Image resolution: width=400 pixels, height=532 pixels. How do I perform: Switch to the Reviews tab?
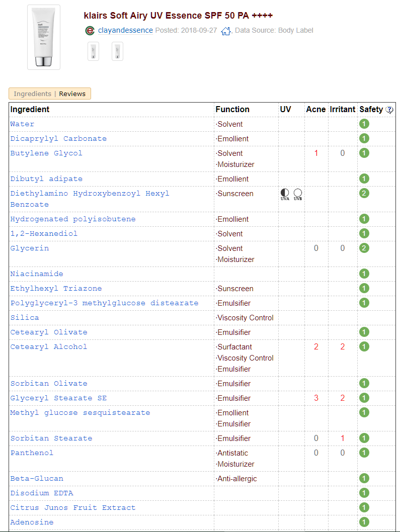click(72, 94)
